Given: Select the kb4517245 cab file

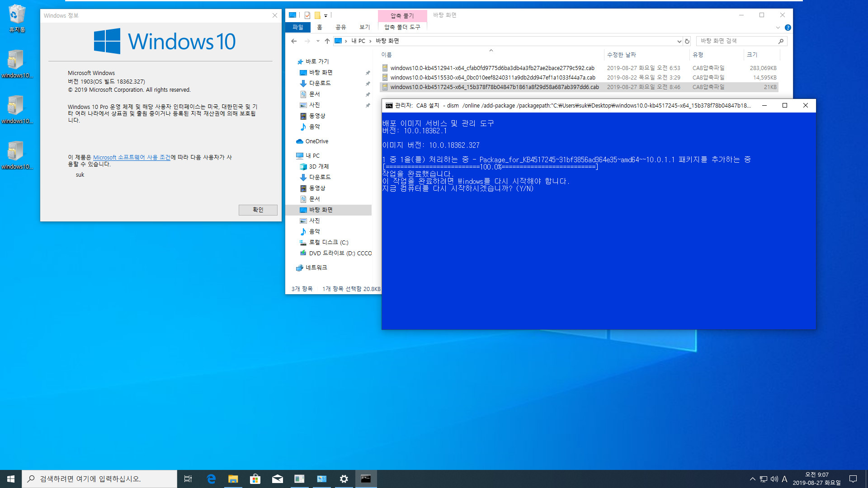Looking at the screenshot, I should pos(495,87).
